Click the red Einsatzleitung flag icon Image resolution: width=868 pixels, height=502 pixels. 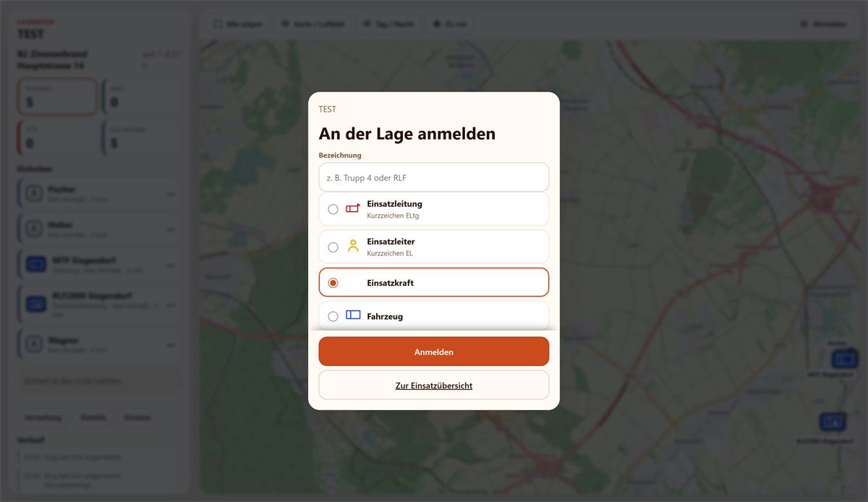353,208
